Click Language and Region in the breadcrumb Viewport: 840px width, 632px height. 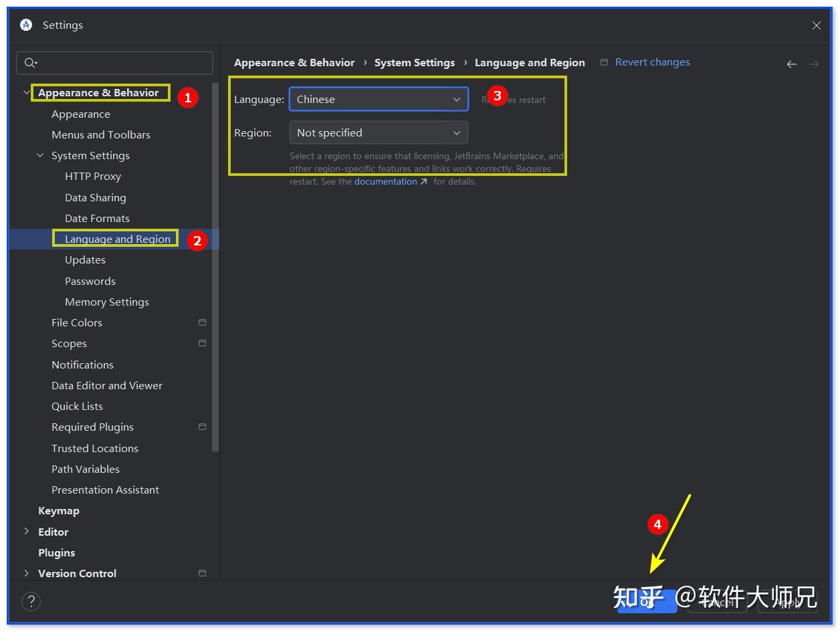click(530, 63)
